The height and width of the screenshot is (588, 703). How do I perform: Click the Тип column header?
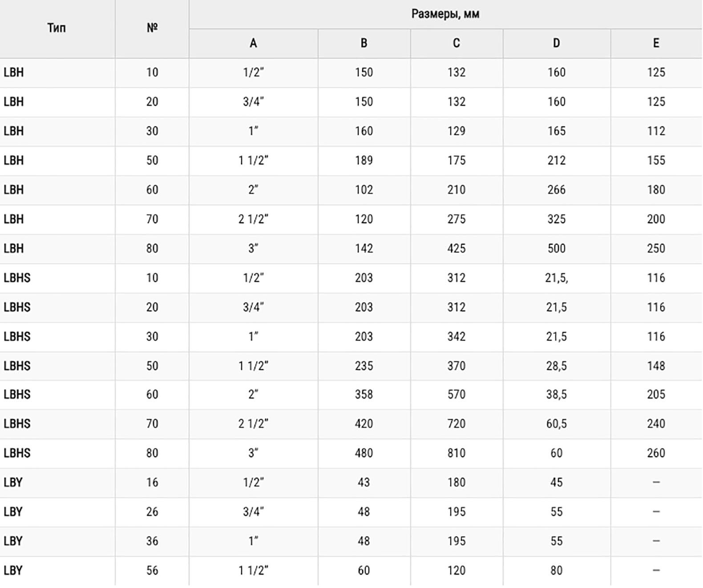(x=57, y=28)
